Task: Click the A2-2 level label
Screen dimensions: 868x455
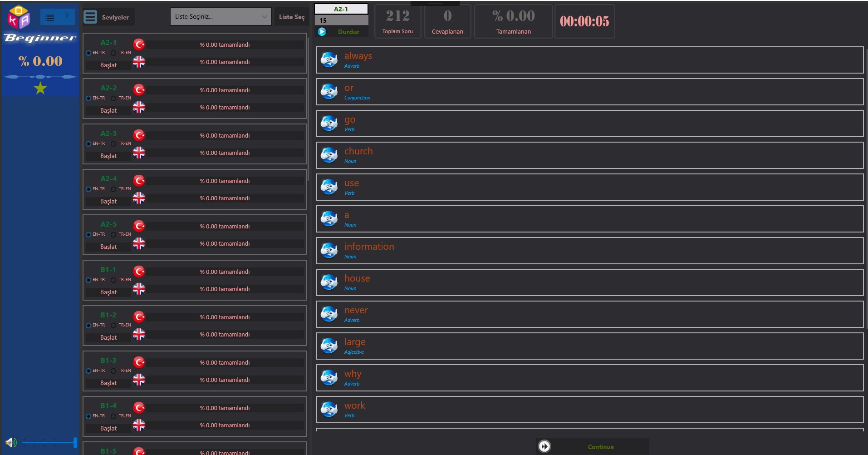Action: coord(108,88)
